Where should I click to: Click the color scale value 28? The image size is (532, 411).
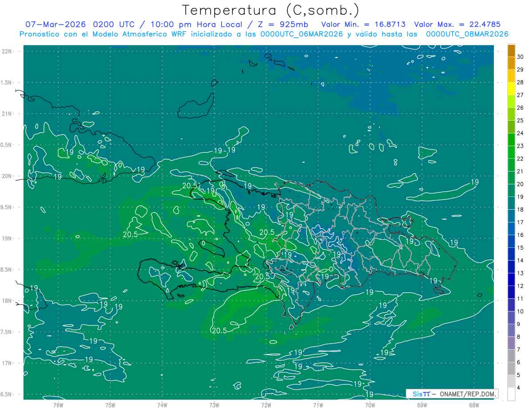click(x=520, y=82)
